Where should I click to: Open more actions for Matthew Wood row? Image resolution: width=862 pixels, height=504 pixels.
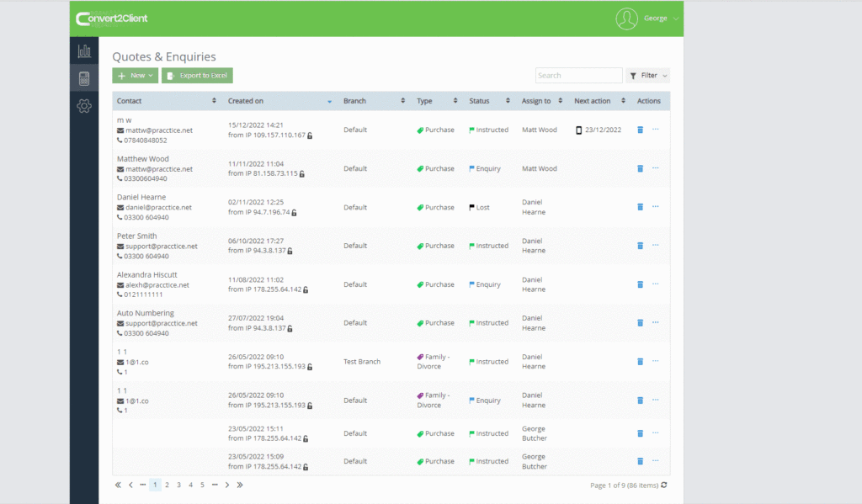655,168
